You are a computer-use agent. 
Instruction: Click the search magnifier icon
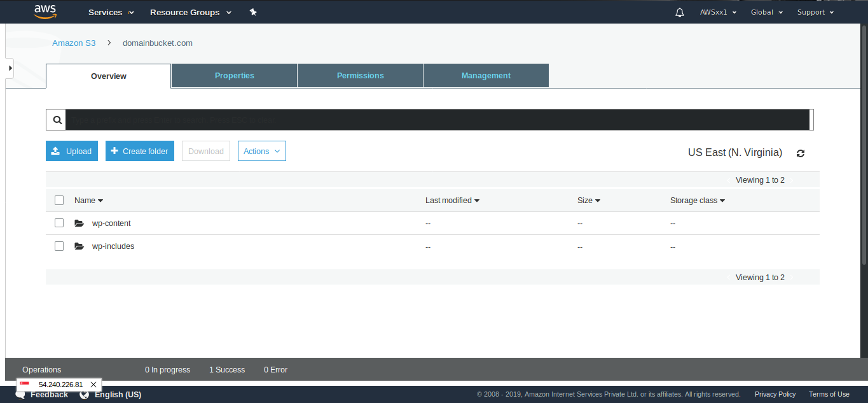point(57,120)
